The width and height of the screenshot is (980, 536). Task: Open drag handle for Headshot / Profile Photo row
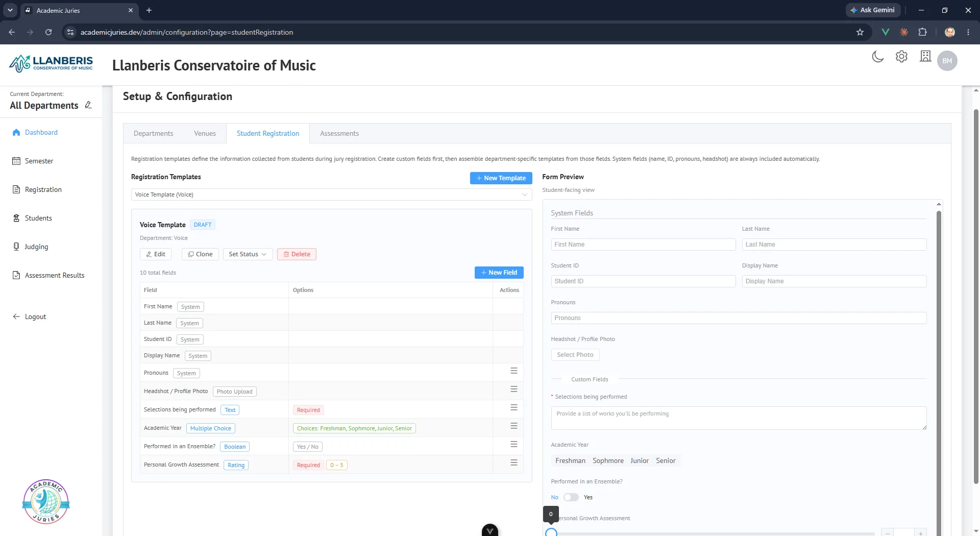pos(514,389)
